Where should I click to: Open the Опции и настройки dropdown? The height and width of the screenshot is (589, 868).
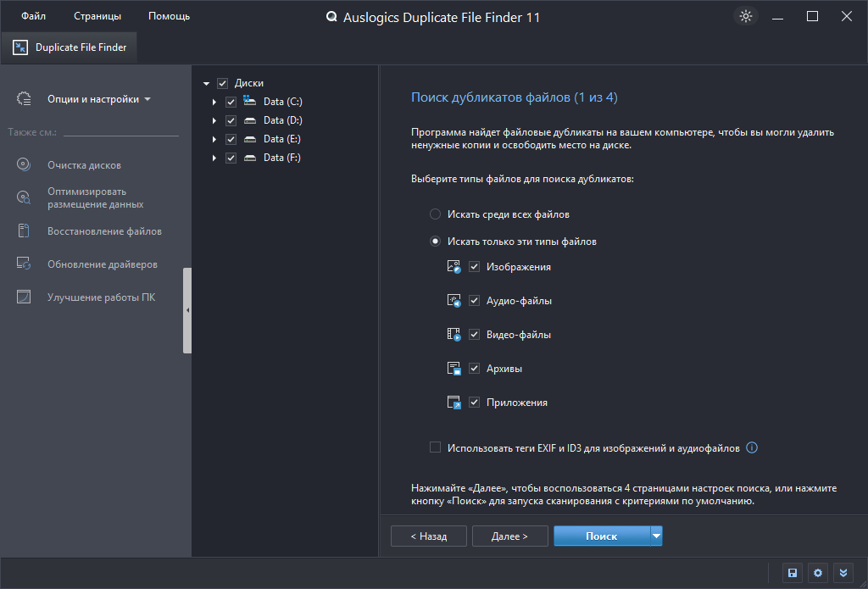[99, 99]
